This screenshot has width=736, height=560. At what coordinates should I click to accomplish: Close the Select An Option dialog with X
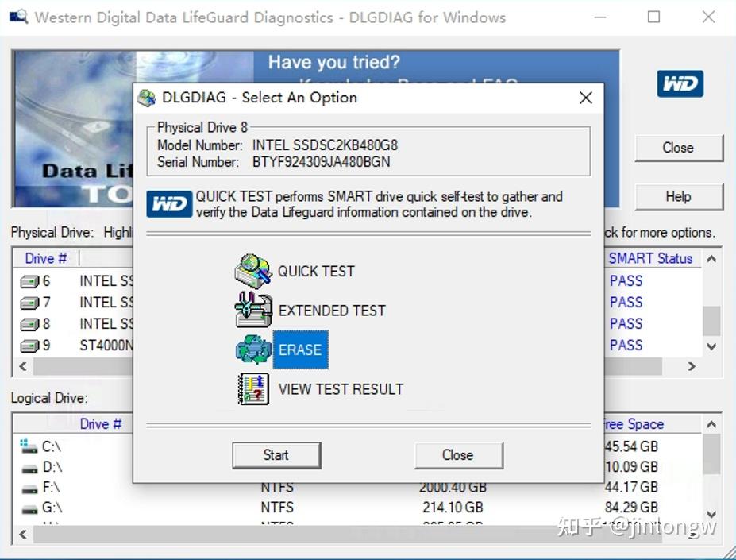(x=586, y=98)
